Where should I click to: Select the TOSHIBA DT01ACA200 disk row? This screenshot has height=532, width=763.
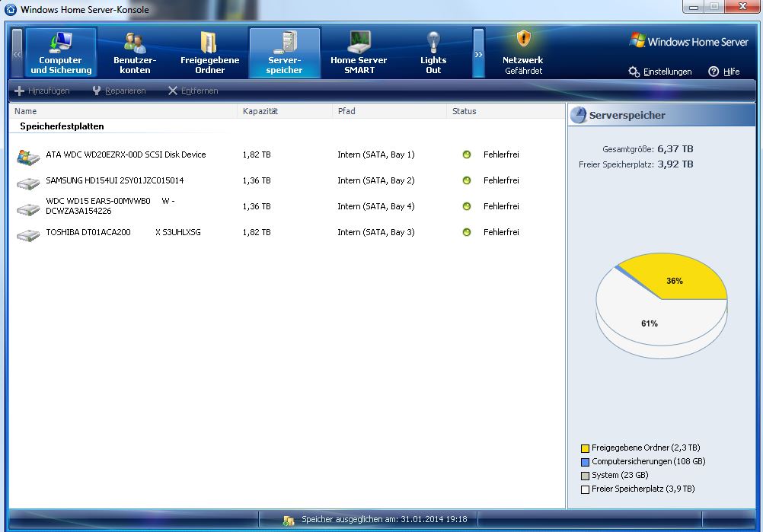[287, 232]
